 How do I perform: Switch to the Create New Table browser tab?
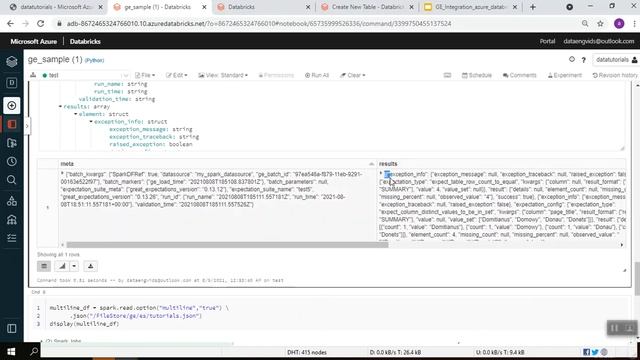tap(366, 7)
